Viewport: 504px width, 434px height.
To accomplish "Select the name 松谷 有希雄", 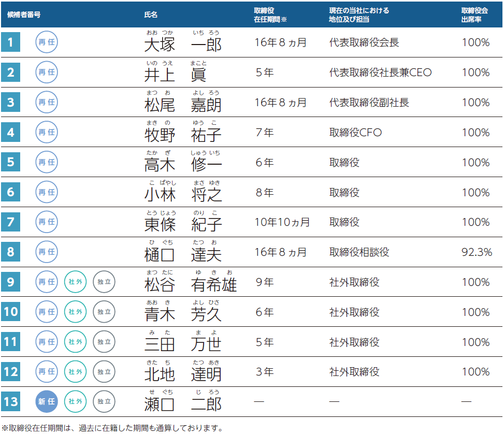I will tap(191, 284).
